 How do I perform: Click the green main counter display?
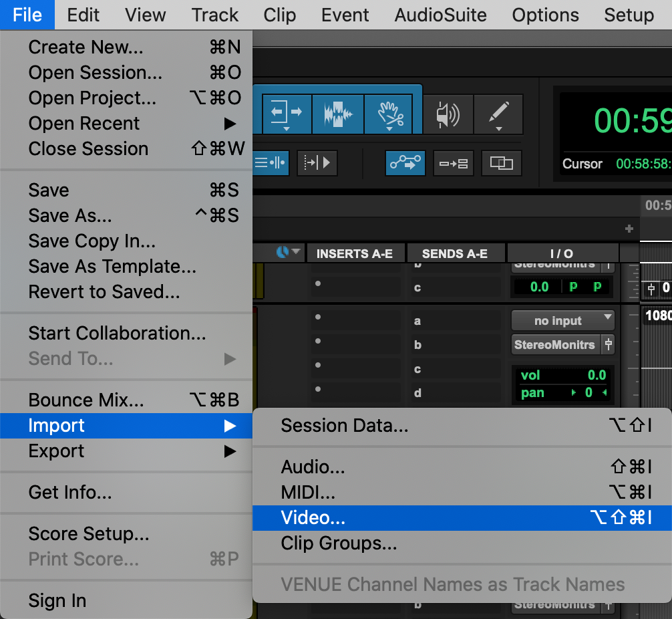click(x=633, y=120)
